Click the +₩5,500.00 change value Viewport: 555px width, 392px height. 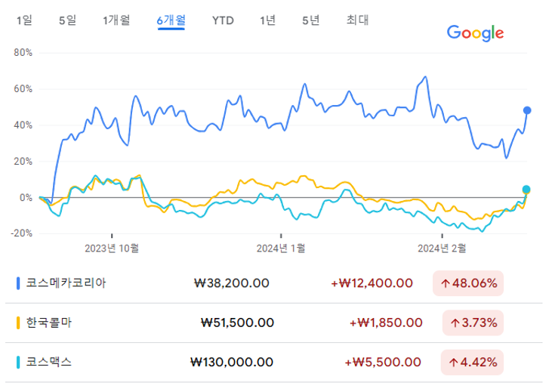[383, 363]
